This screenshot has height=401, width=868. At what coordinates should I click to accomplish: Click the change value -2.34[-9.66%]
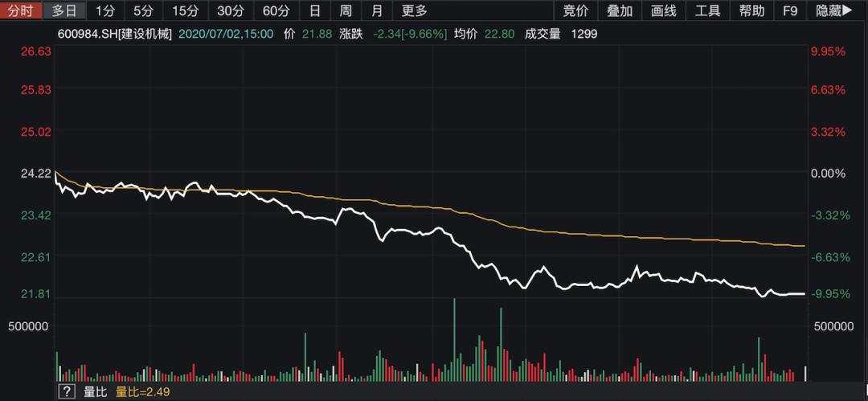[410, 35]
